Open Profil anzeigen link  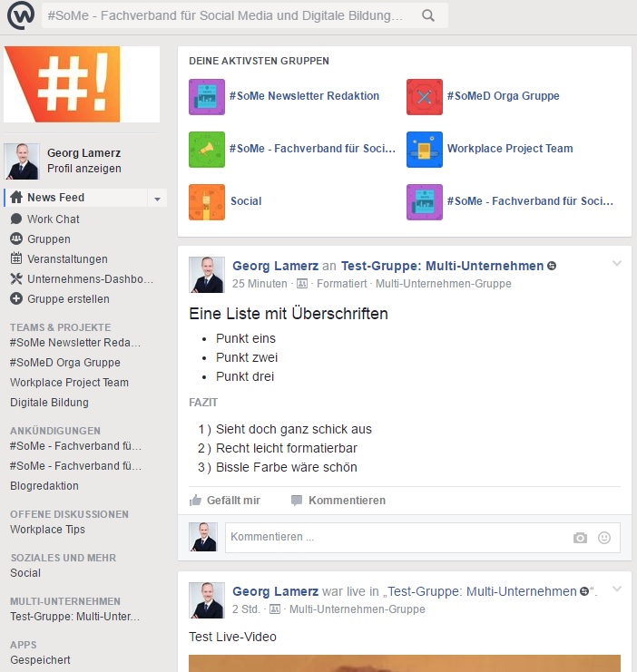pos(83,169)
